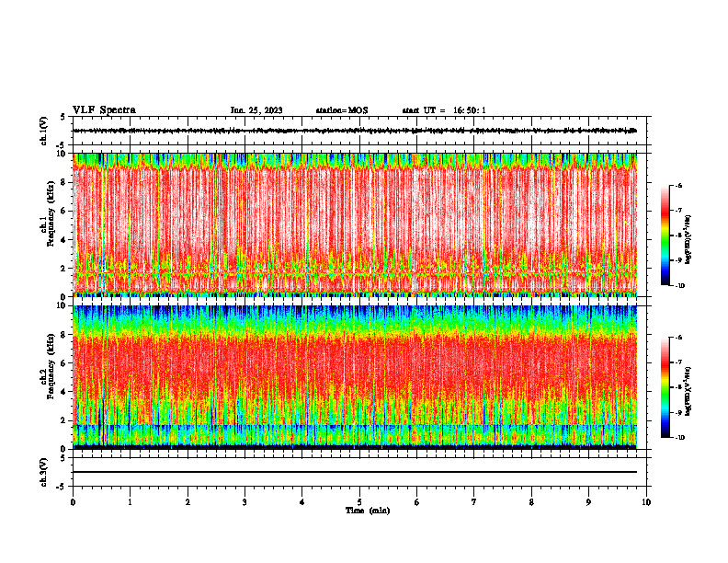Click the "8" time-axis tick label
Screen dimensions: 728x563
point(531,502)
